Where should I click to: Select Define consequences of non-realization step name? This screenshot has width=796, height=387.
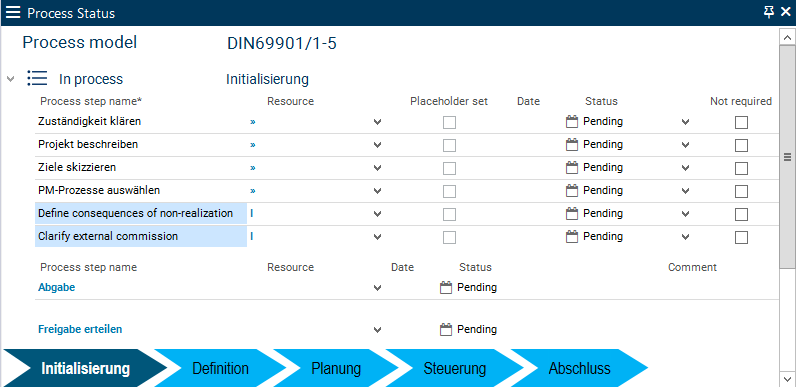coord(141,213)
